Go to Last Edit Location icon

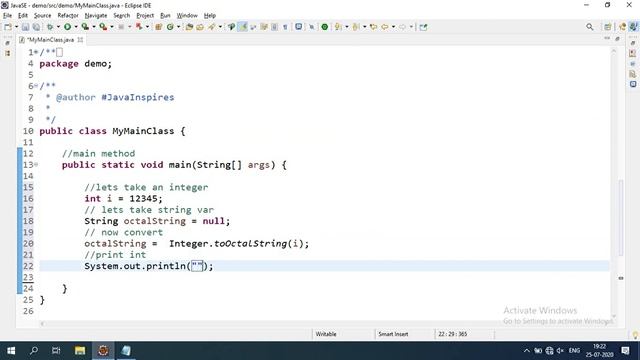[x=373, y=27]
